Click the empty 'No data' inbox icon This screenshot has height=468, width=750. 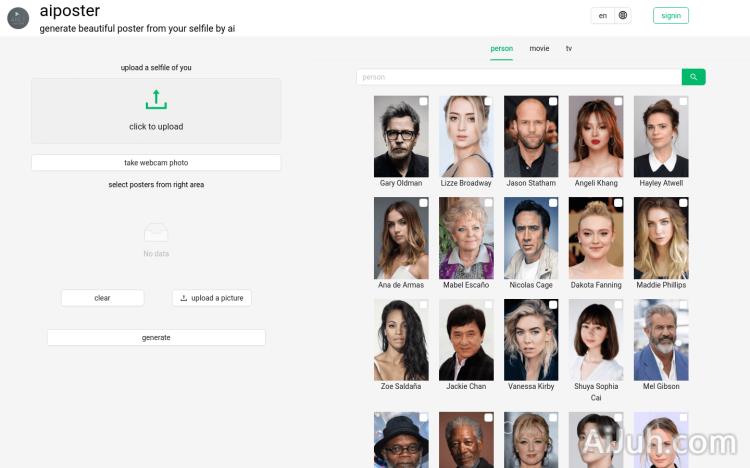(156, 233)
